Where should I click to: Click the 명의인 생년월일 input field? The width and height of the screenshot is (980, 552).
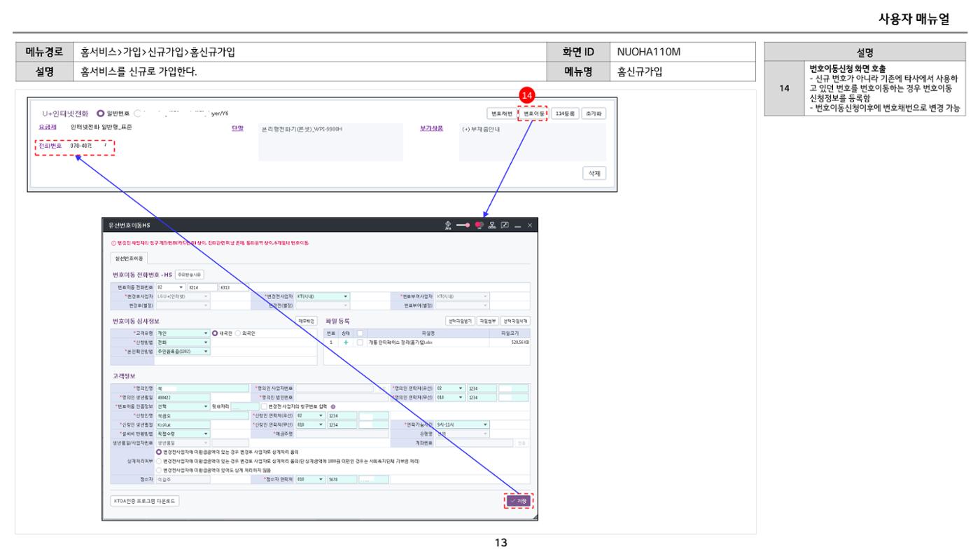(183, 397)
